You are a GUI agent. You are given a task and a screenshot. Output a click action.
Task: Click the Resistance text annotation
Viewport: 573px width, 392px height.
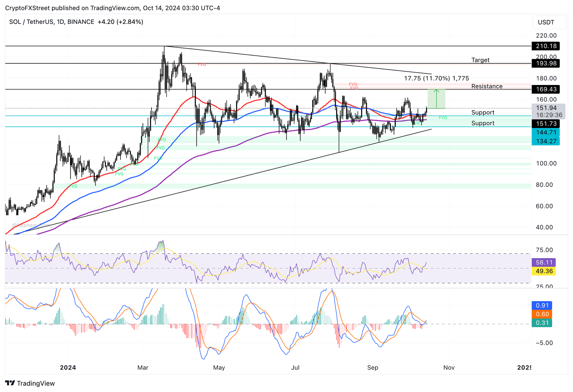point(487,86)
